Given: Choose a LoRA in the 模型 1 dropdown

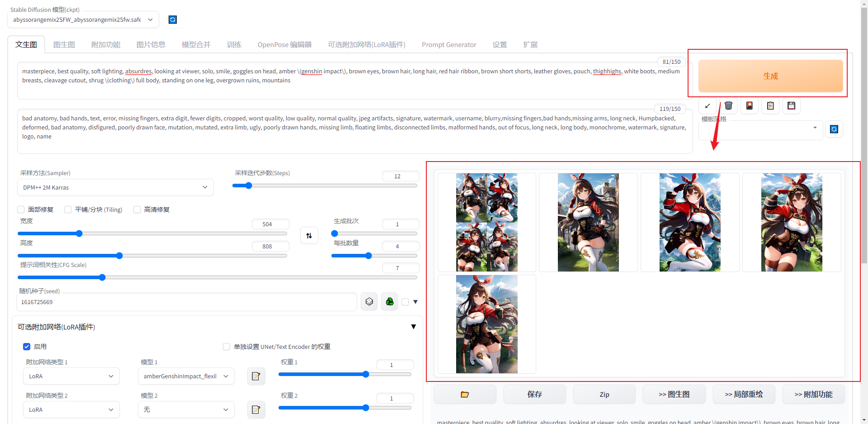Looking at the screenshot, I should tap(186, 376).
